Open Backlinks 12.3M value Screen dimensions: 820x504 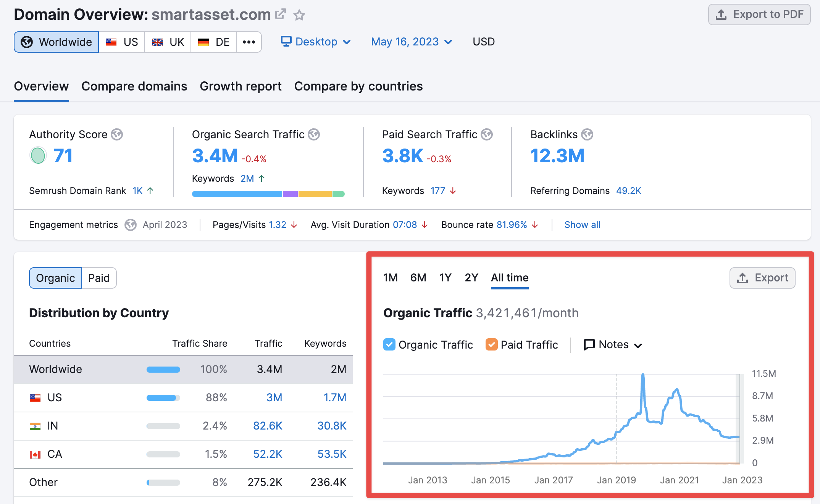[x=557, y=156]
